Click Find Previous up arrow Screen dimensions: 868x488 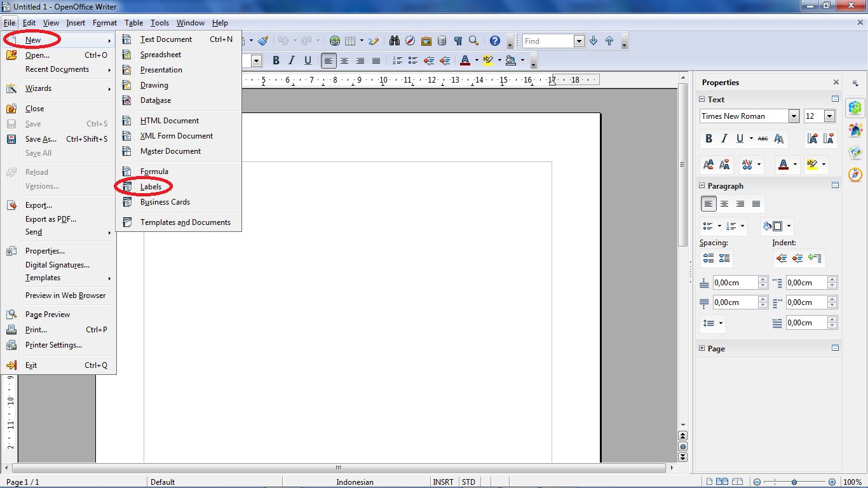(x=609, y=41)
